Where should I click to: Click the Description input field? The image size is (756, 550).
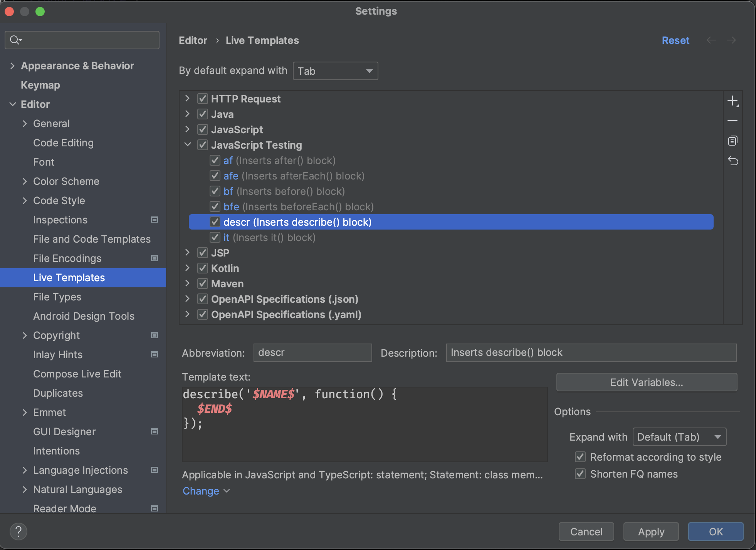(x=591, y=353)
